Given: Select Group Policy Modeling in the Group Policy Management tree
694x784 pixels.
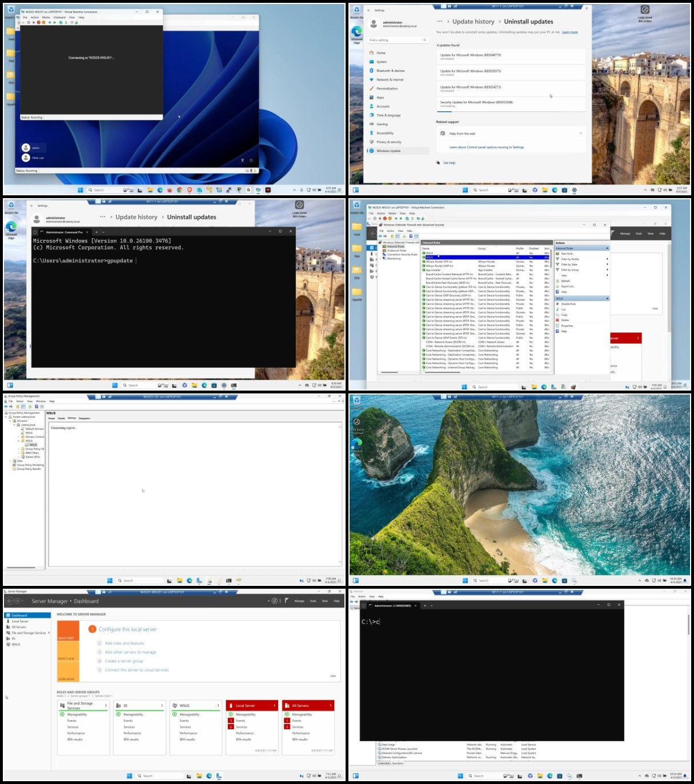Looking at the screenshot, I should pyautogui.click(x=29, y=465).
